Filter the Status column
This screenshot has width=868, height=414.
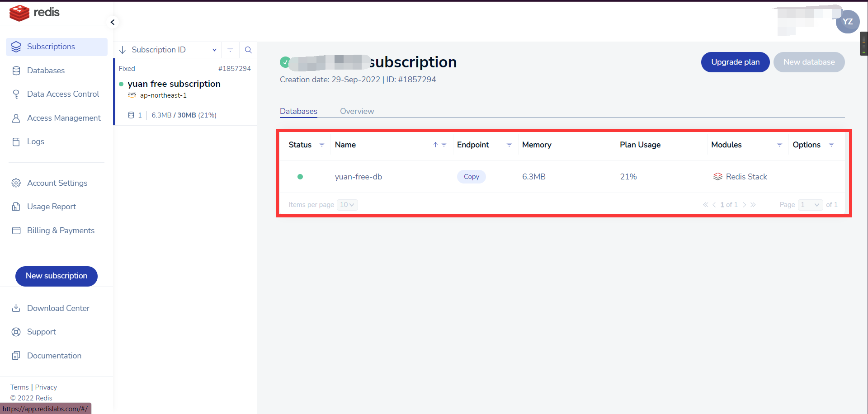coord(322,145)
